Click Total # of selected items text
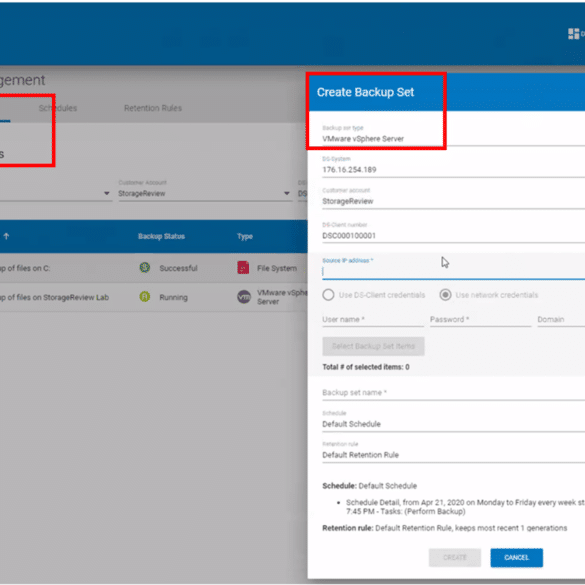This screenshot has height=585, width=585. tap(366, 367)
